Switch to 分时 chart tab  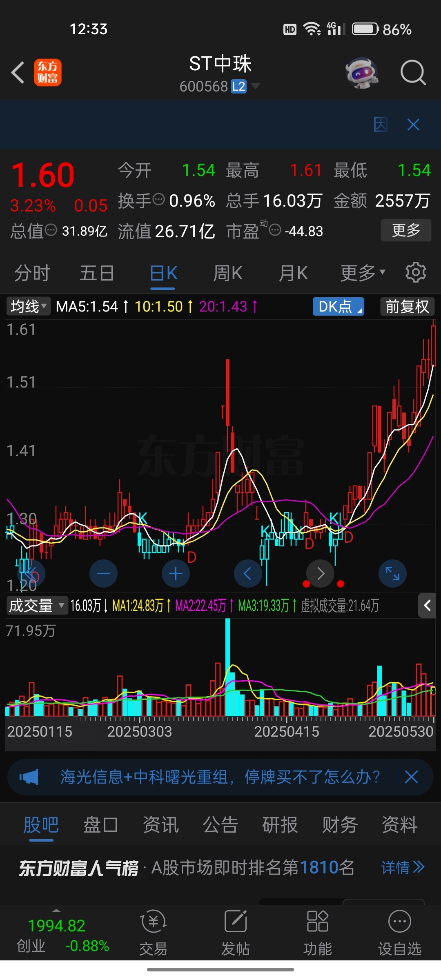[32, 273]
